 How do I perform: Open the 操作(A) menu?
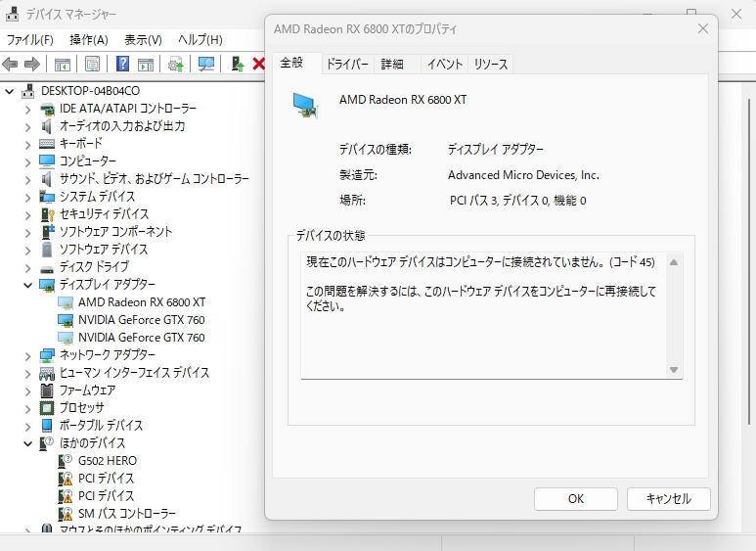point(89,39)
